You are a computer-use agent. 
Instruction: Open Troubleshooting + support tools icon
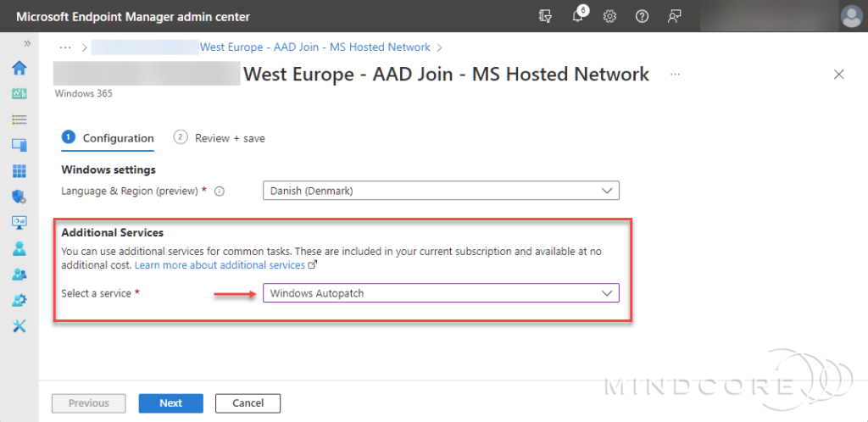tap(19, 326)
